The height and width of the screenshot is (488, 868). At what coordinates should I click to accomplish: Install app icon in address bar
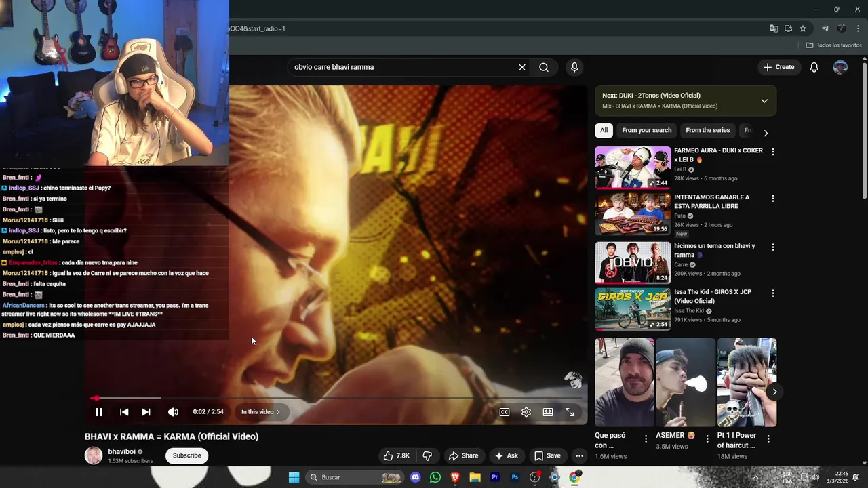coord(788,28)
